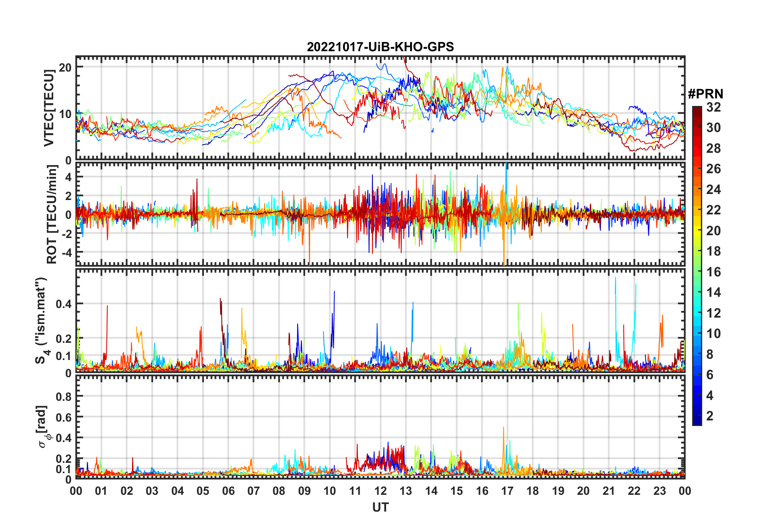This screenshot has width=761, height=532.
Task: Click x-axis tick label 12
Action: tap(380, 491)
